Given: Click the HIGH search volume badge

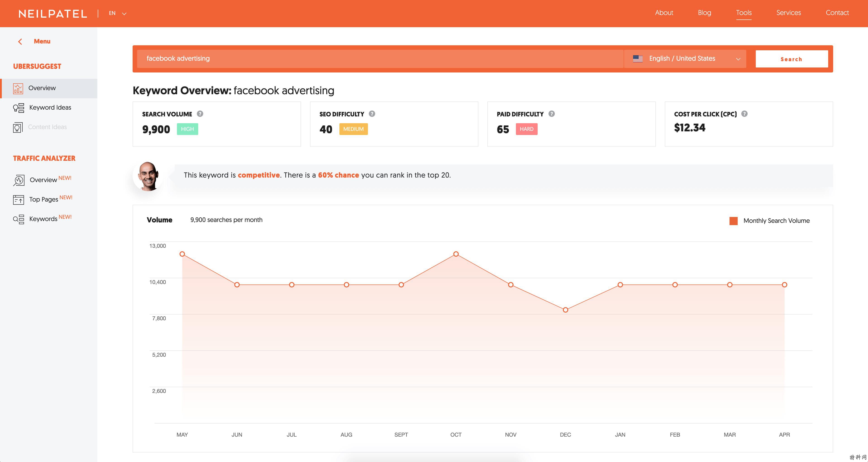Looking at the screenshot, I should tap(187, 129).
